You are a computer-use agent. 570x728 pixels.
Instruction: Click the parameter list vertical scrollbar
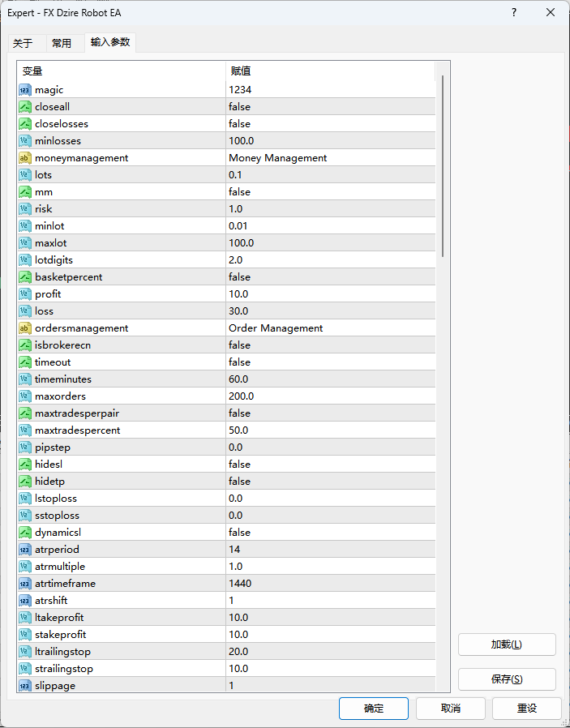443,165
